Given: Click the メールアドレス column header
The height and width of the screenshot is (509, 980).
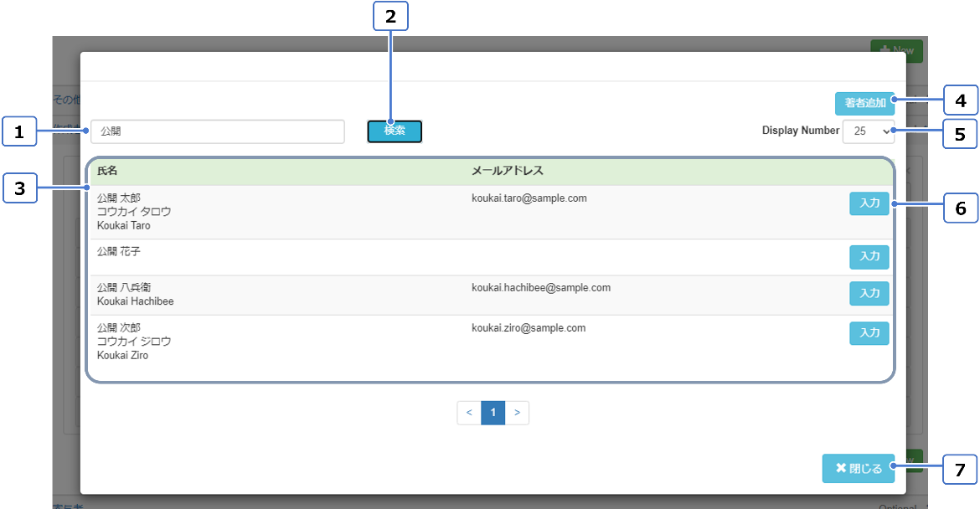Looking at the screenshot, I should (x=507, y=171).
